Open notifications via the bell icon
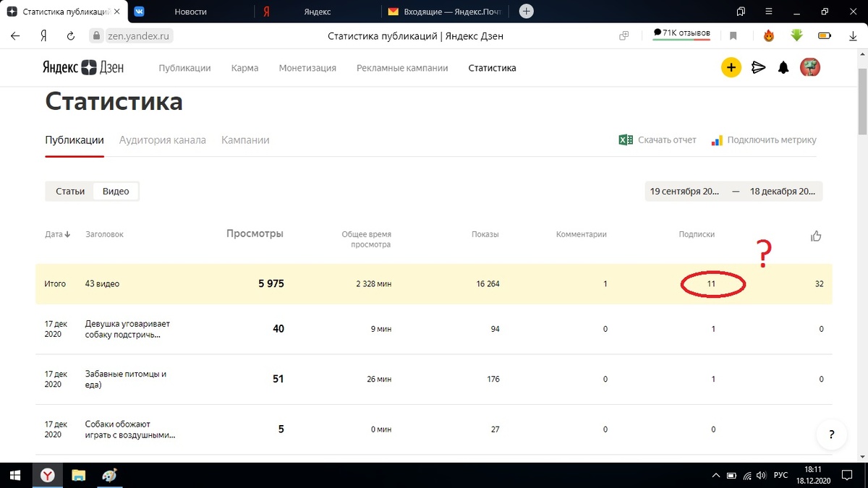This screenshot has height=488, width=868. click(x=783, y=67)
